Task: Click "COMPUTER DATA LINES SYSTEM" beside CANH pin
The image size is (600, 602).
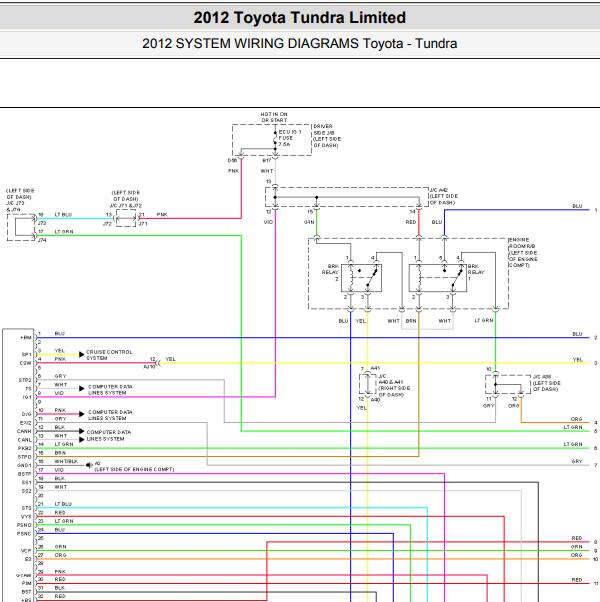Action: (x=108, y=435)
